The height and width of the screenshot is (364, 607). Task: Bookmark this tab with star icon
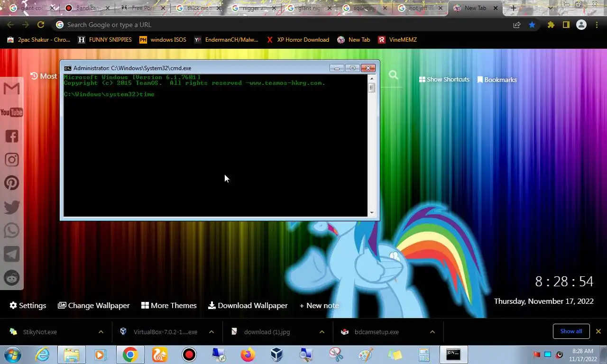pos(532,25)
